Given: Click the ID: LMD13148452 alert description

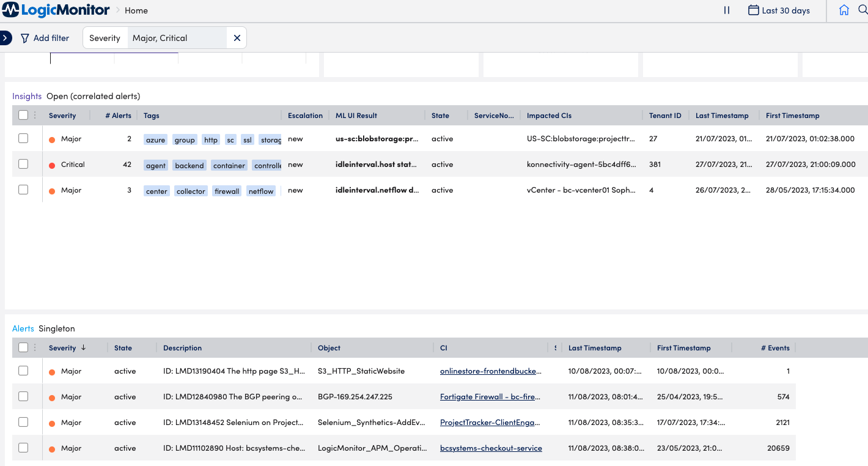Looking at the screenshot, I should click(x=234, y=423).
